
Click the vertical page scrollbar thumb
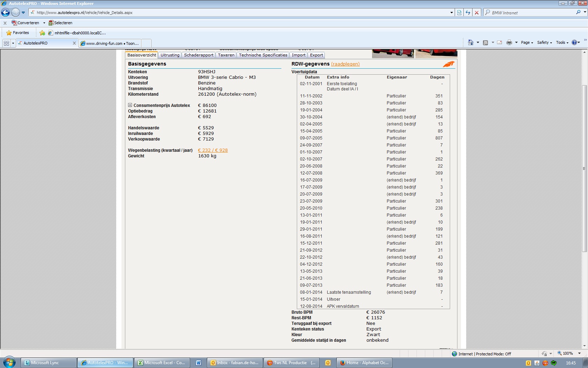click(x=584, y=168)
